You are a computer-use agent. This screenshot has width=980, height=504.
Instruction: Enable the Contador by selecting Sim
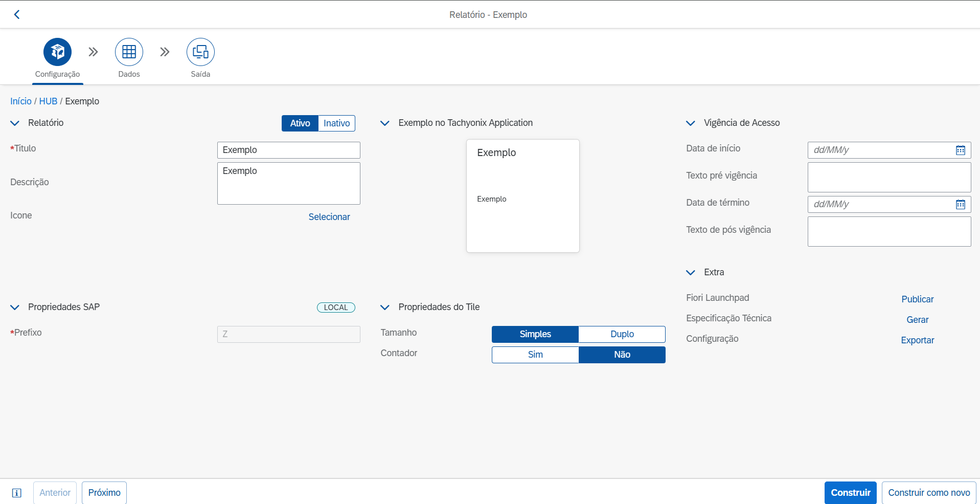pyautogui.click(x=535, y=355)
